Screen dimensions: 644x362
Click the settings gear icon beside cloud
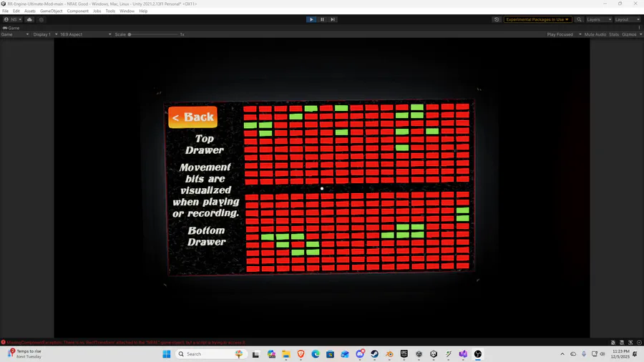coord(41,19)
